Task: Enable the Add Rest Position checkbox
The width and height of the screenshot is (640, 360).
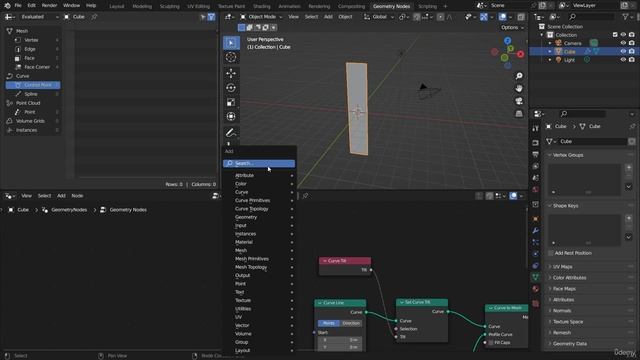Action: tap(551, 253)
